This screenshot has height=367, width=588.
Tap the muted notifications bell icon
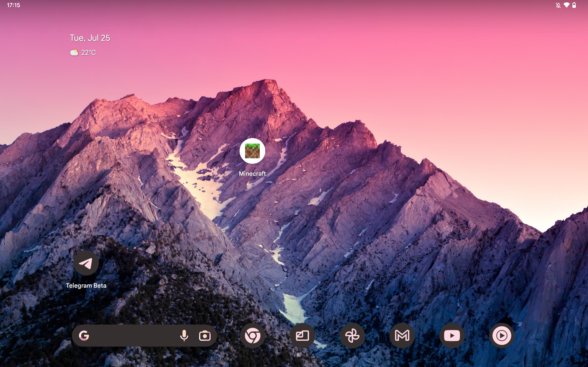(558, 5)
